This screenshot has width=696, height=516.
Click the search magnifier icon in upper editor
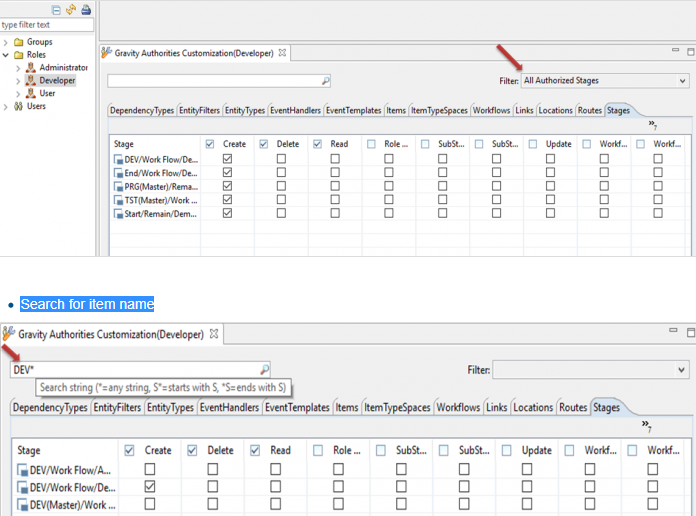pyautogui.click(x=325, y=81)
